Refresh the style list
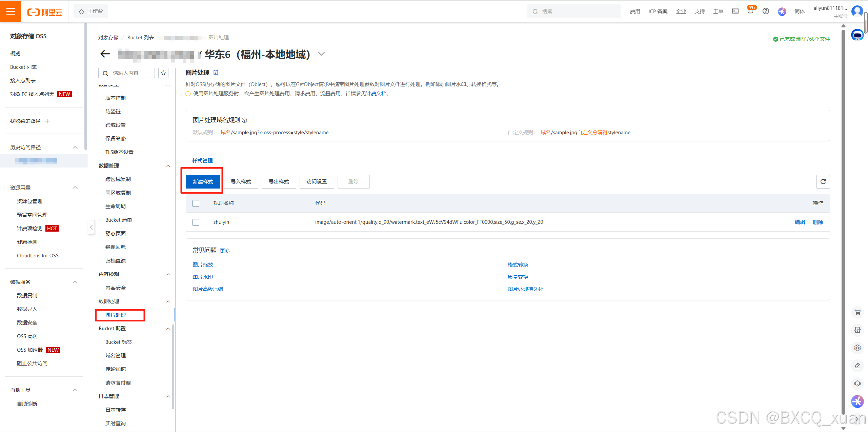This screenshot has width=868, height=432. coord(823,182)
